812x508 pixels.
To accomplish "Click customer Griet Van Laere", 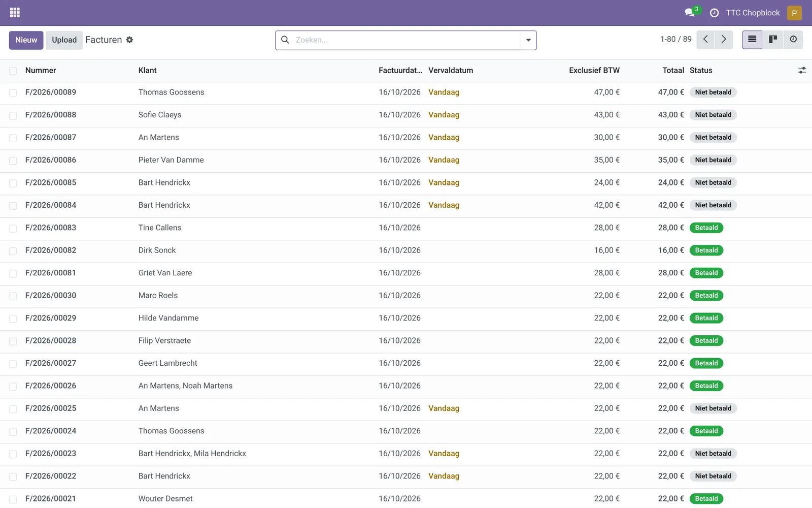I will (x=165, y=273).
